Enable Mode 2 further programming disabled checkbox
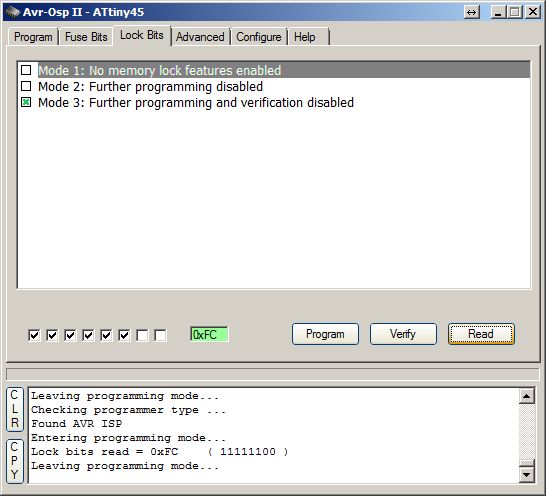The width and height of the screenshot is (546, 496). 26,86
